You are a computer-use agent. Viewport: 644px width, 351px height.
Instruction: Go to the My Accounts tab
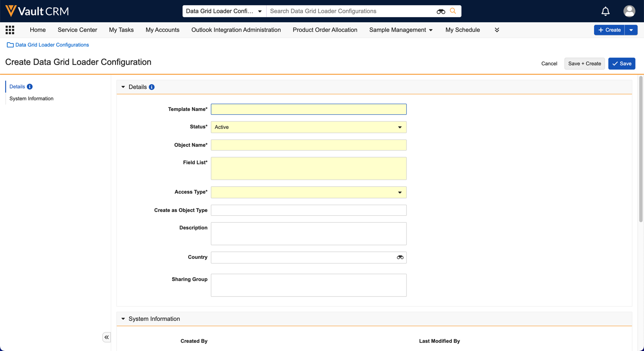coord(162,30)
